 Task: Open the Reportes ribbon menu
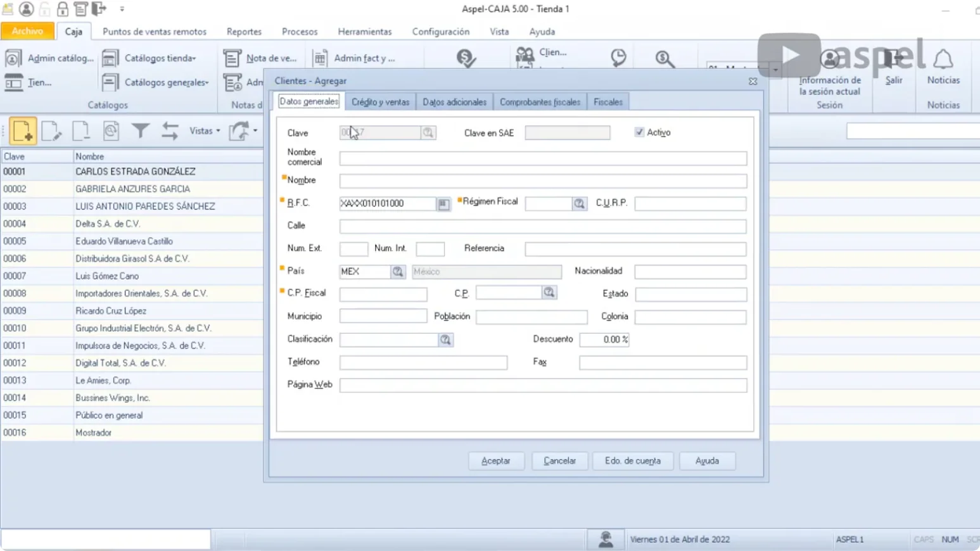pos(244,32)
